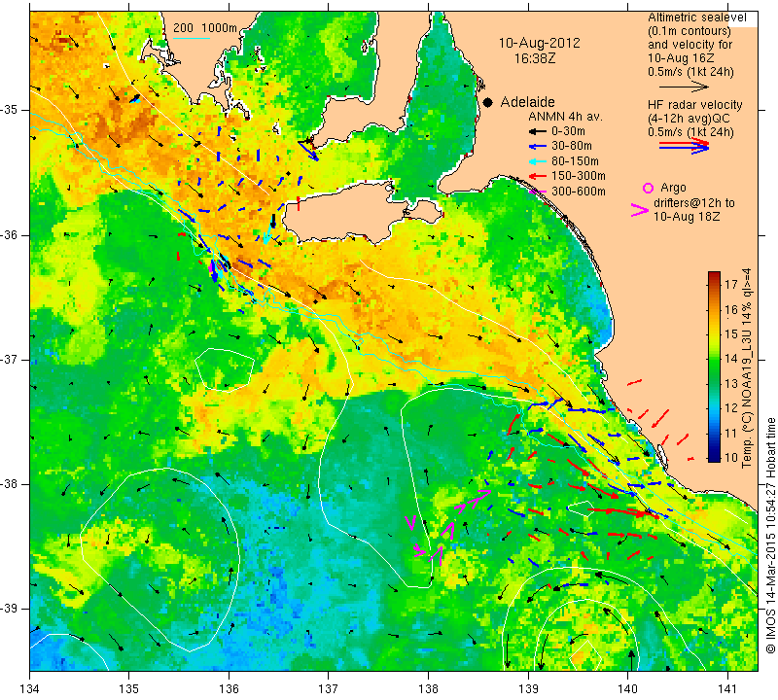The height and width of the screenshot is (700, 778).
Task: Click the longitude label 139
Action: click(x=528, y=689)
